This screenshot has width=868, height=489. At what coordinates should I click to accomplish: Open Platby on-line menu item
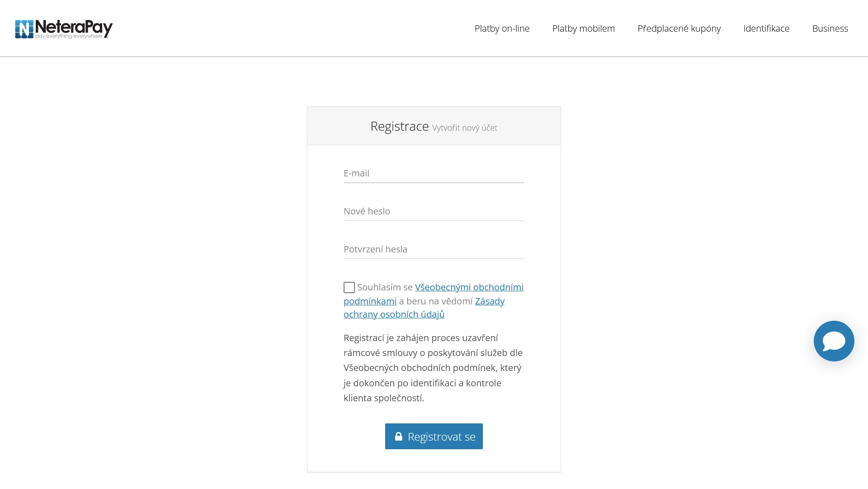click(502, 28)
